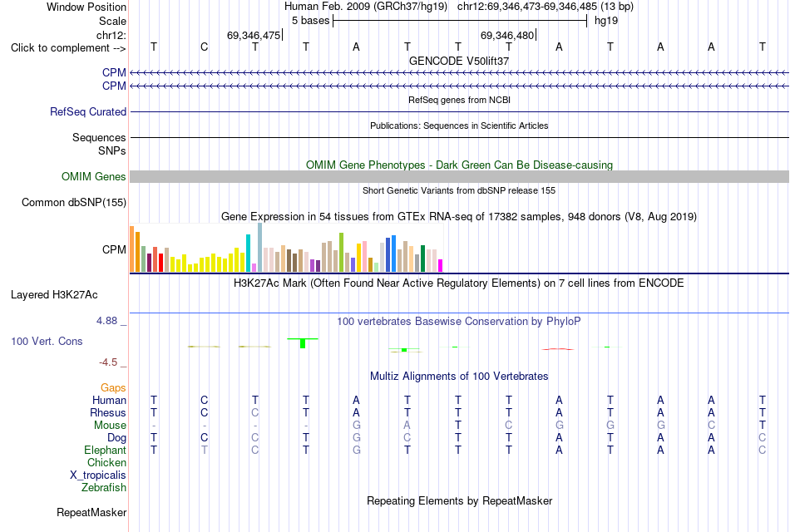Click the 'chr12:' base position label

click(x=111, y=35)
